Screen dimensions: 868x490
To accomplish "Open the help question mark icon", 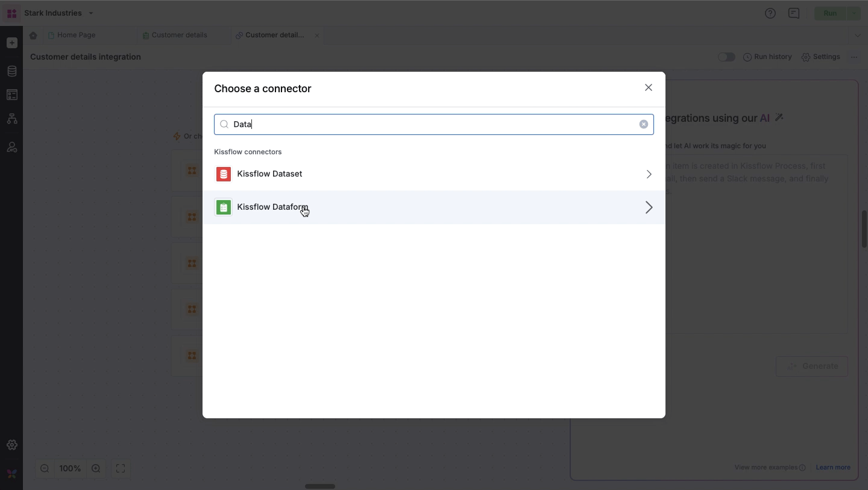I will point(770,13).
